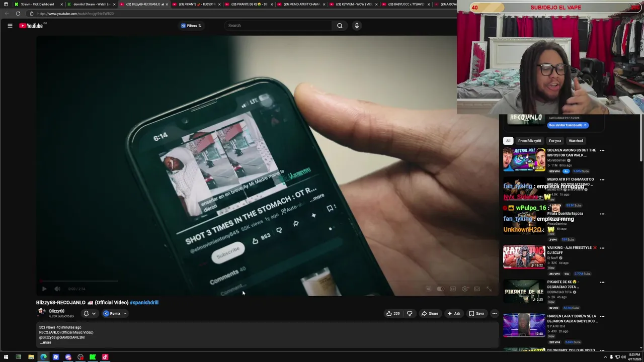This screenshot has width=644, height=362.
Task: Open the taskbar volume speaker icon
Action: (623, 357)
